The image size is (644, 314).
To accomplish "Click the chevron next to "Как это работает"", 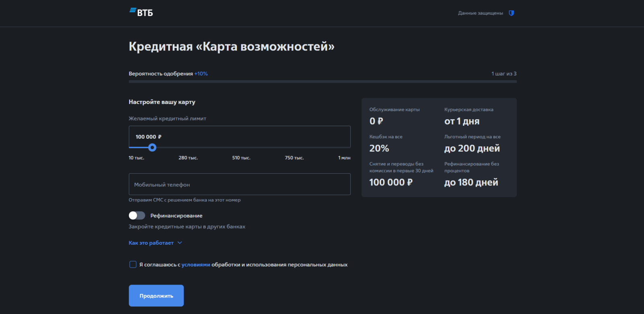I will pos(180,243).
